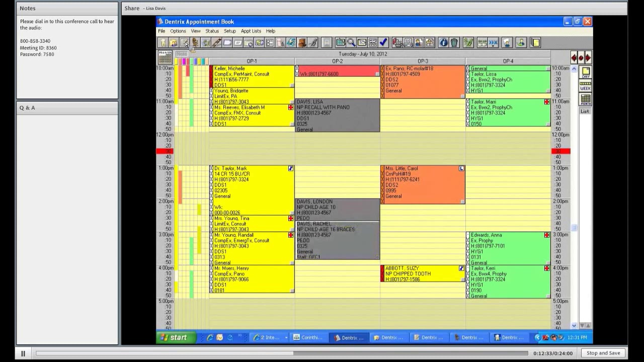Click medical alert cross on Ms. Reeves appointment
Image resolution: width=644 pixels, height=362 pixels.
291,107
